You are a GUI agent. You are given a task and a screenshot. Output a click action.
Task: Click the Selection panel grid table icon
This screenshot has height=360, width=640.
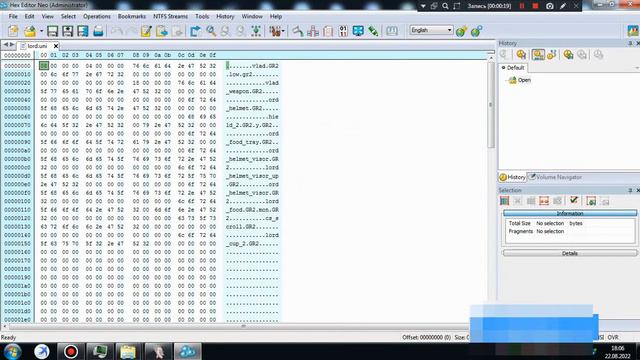coord(504,201)
